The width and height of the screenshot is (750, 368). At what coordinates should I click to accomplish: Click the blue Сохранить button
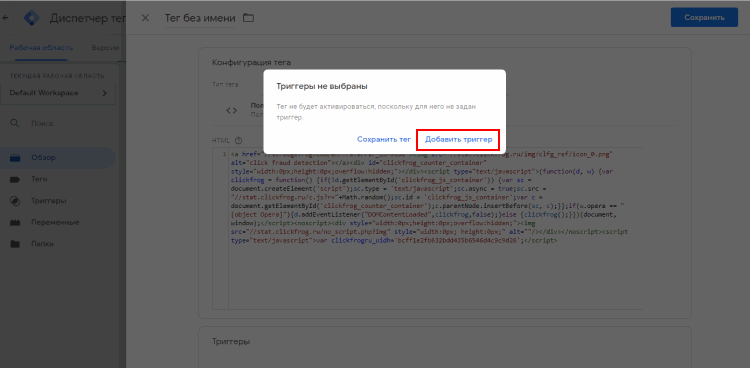tap(704, 18)
